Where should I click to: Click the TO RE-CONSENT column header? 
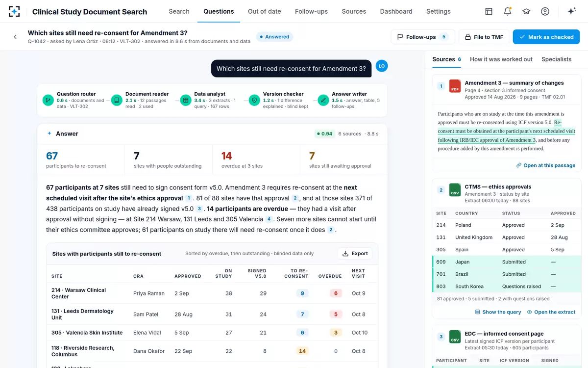tap(296, 273)
